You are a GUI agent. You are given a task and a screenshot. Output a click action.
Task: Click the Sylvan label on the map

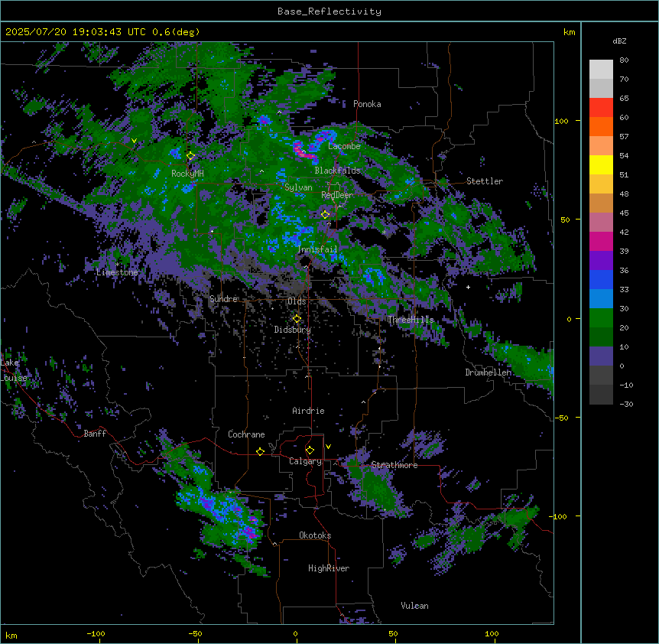click(298, 187)
